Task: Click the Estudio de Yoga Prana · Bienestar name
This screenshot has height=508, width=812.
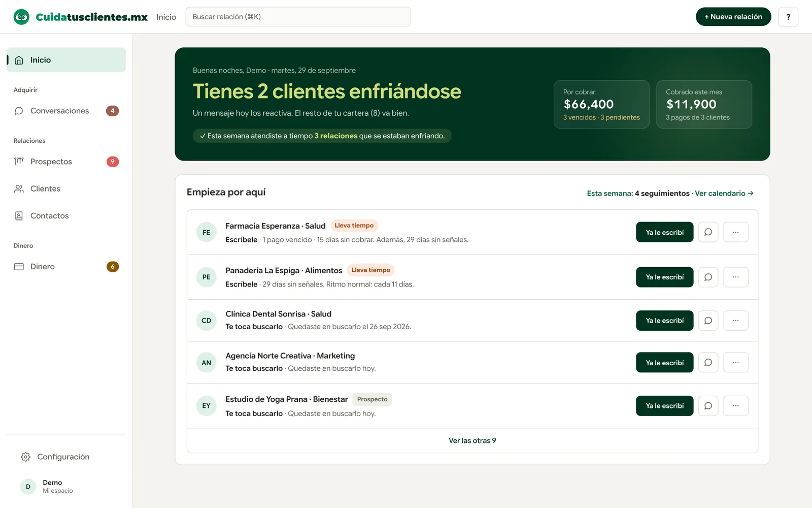Action: (287, 399)
